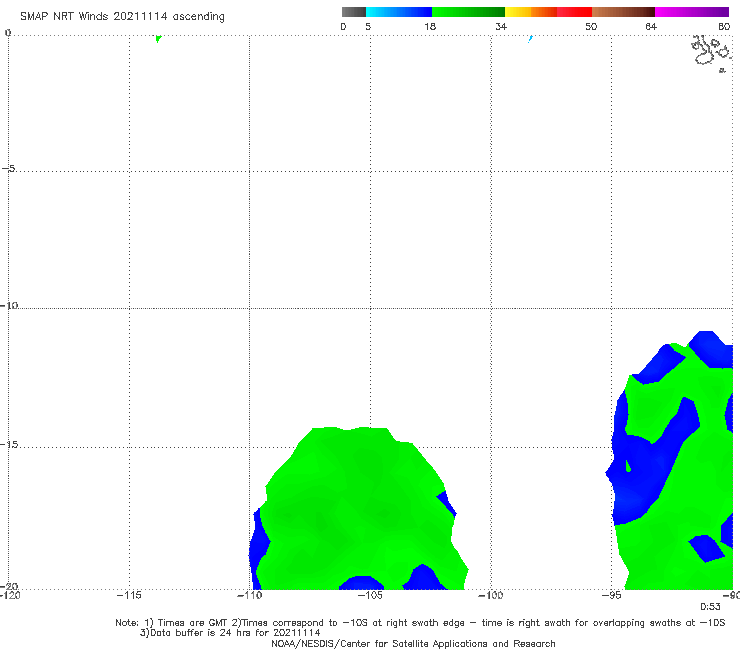The image size is (740, 650).
Task: Click the color bar label '64'
Action: coord(651,27)
